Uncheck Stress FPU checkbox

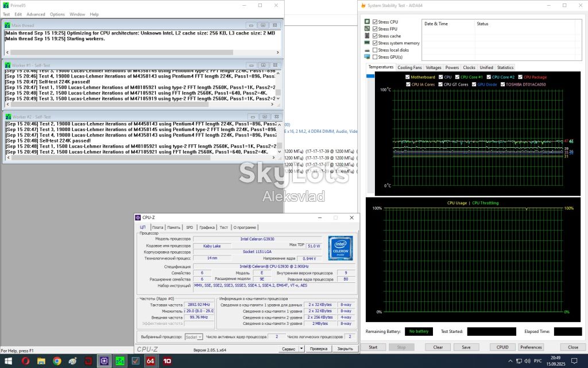coord(375,29)
